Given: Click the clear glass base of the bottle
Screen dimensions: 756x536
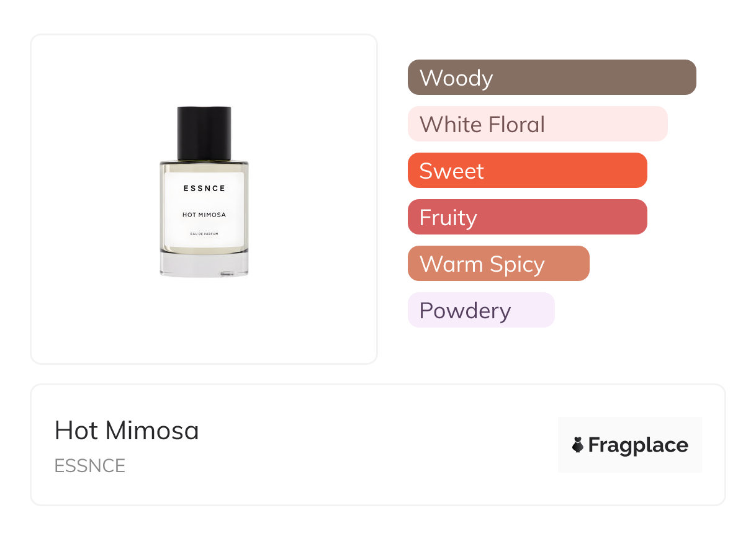Looking at the screenshot, I should tap(204, 265).
